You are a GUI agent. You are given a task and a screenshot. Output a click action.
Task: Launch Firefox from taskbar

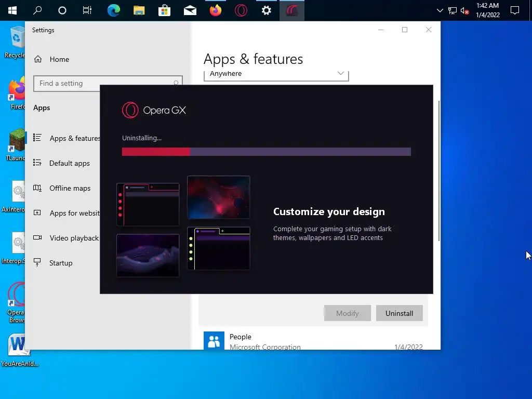[216, 10]
